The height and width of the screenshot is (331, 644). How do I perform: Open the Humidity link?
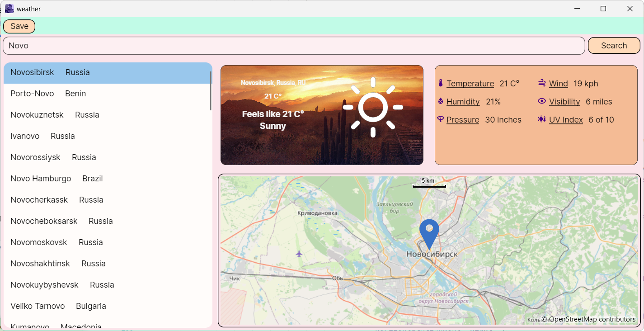click(x=463, y=102)
